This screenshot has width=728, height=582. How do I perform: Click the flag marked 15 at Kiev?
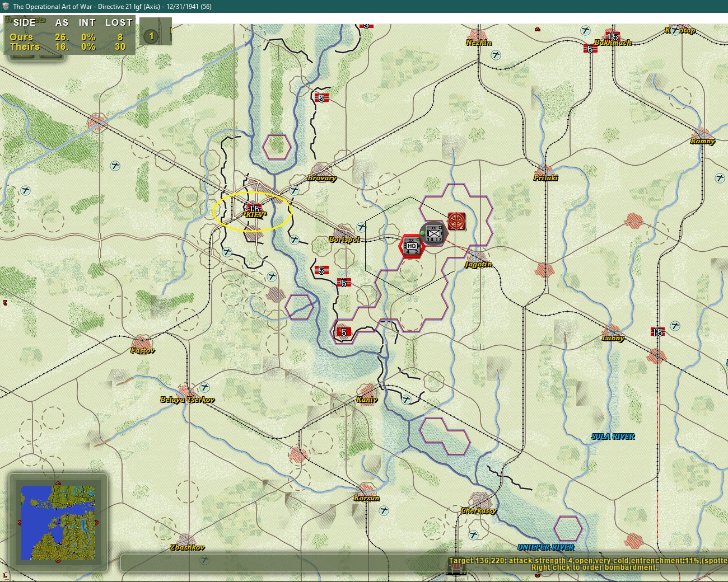(254, 209)
